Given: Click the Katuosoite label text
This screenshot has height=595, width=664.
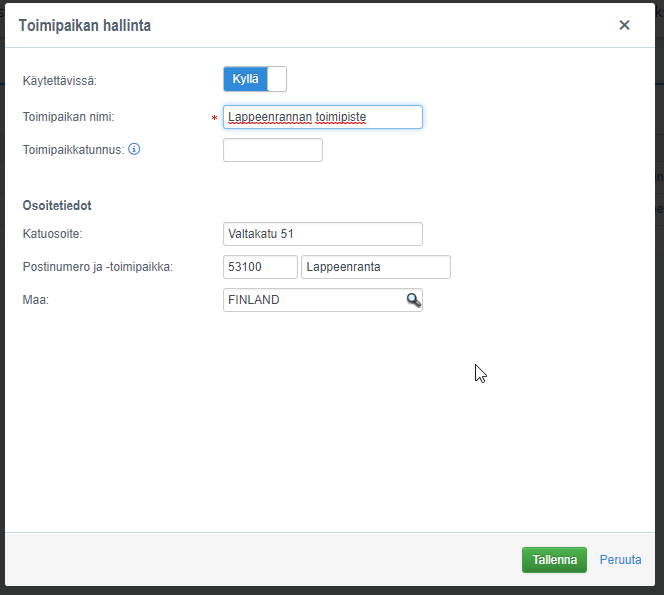Looking at the screenshot, I should (x=52, y=234).
